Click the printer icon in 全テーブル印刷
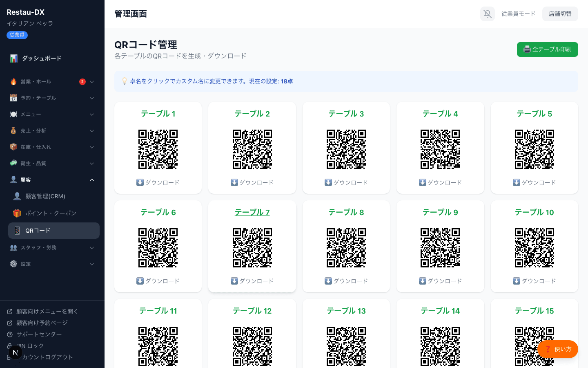Image resolution: width=588 pixels, height=368 pixels. click(x=527, y=49)
